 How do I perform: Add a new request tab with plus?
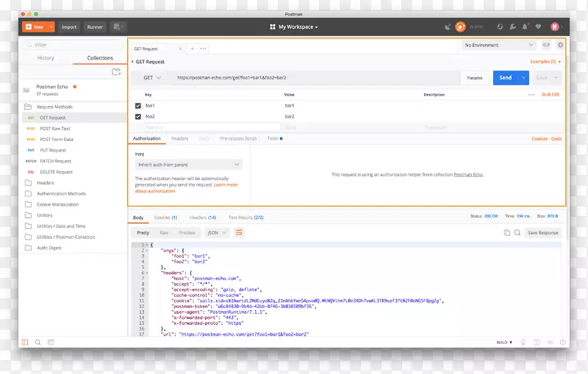pyautogui.click(x=193, y=48)
